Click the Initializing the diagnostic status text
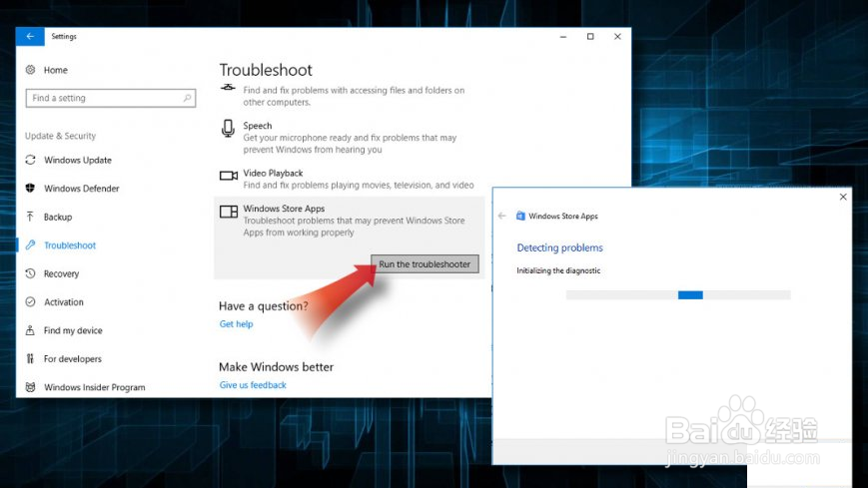The width and height of the screenshot is (868, 488). pos(558,270)
